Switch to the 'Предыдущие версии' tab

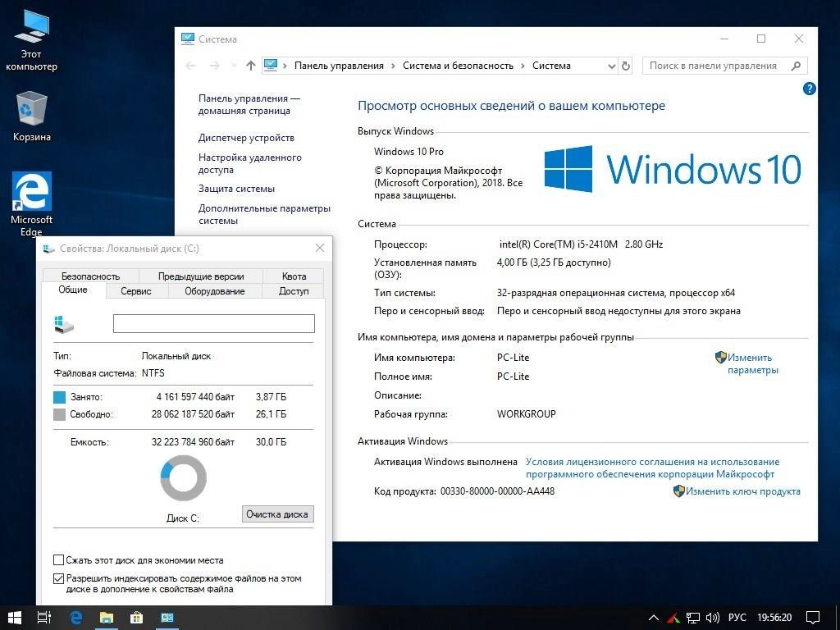201,276
